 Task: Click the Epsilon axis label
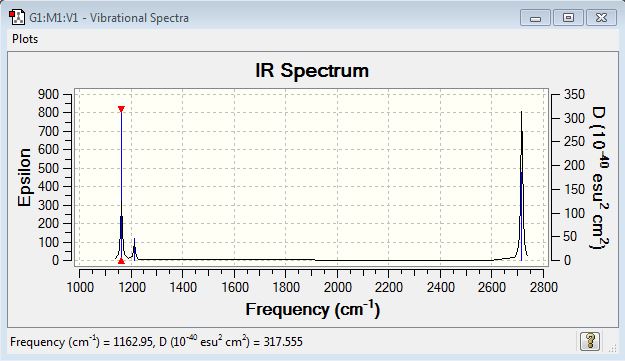[24, 177]
